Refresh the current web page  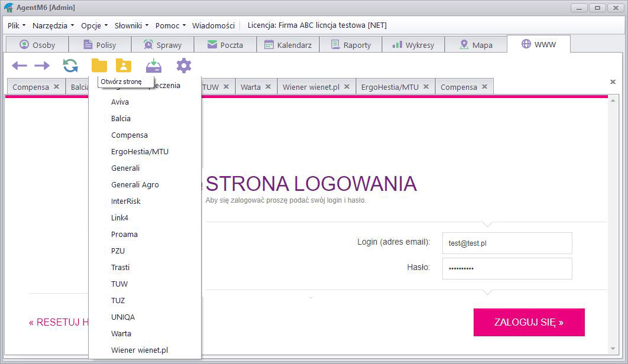pos(70,66)
